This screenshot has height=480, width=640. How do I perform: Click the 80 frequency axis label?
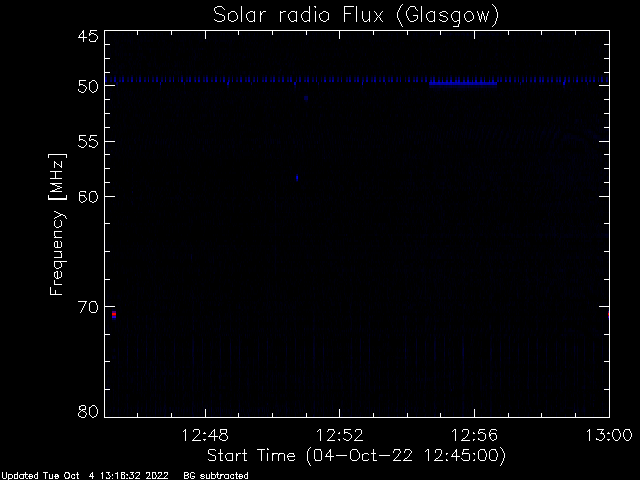pos(88,411)
